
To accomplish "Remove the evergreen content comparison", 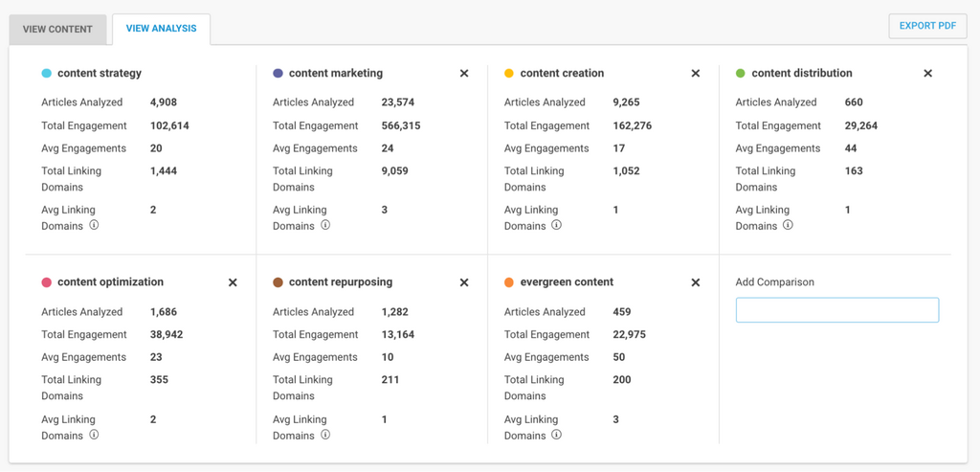I will coord(696,282).
